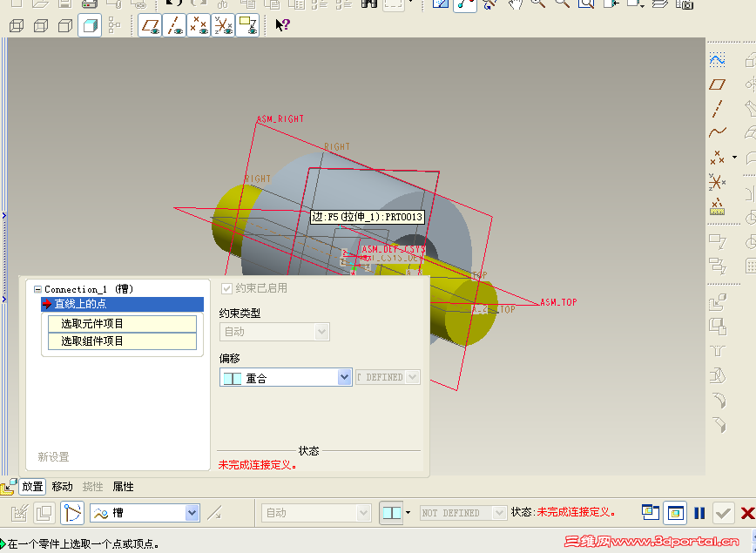Expand the offset type flyout arrow
756x553 pixels.
[408, 512]
